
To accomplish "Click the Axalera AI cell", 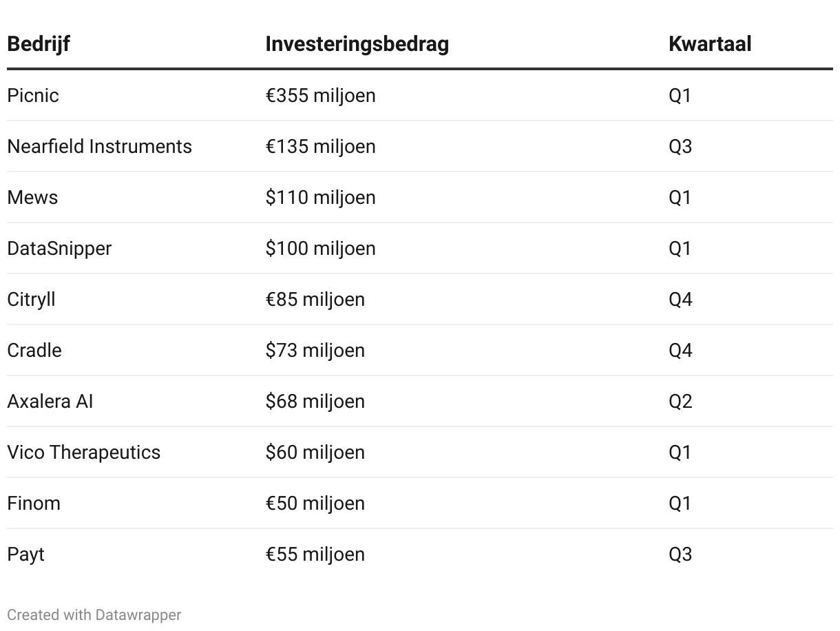I will click(x=50, y=401).
